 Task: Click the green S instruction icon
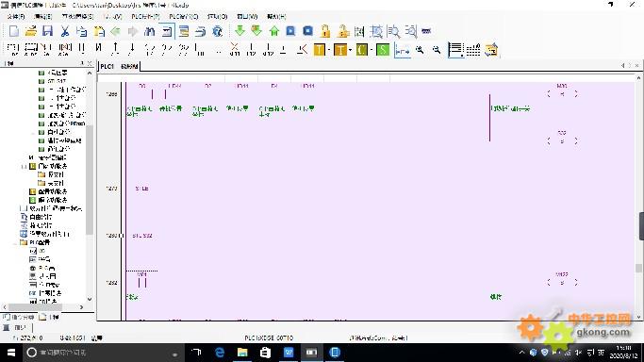tap(383, 50)
